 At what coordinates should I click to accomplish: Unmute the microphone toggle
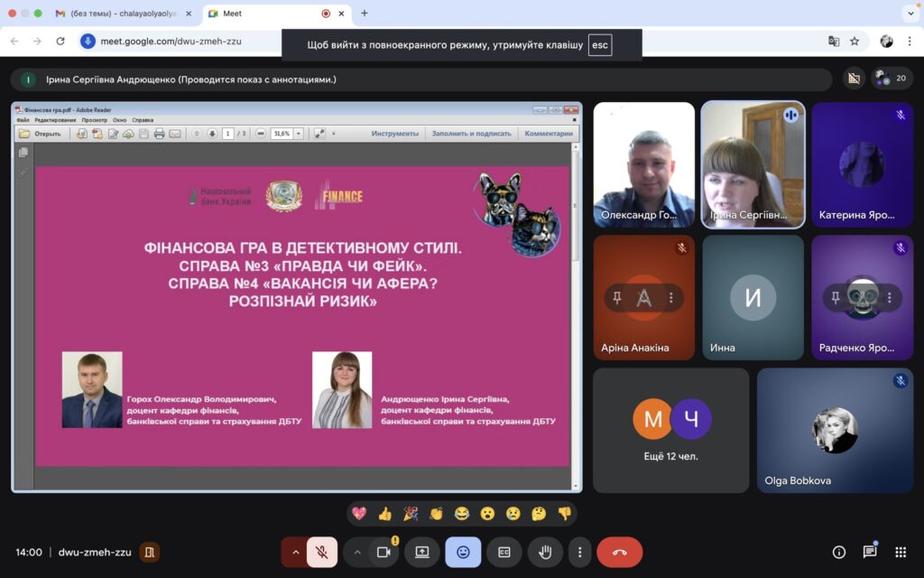coord(322,552)
